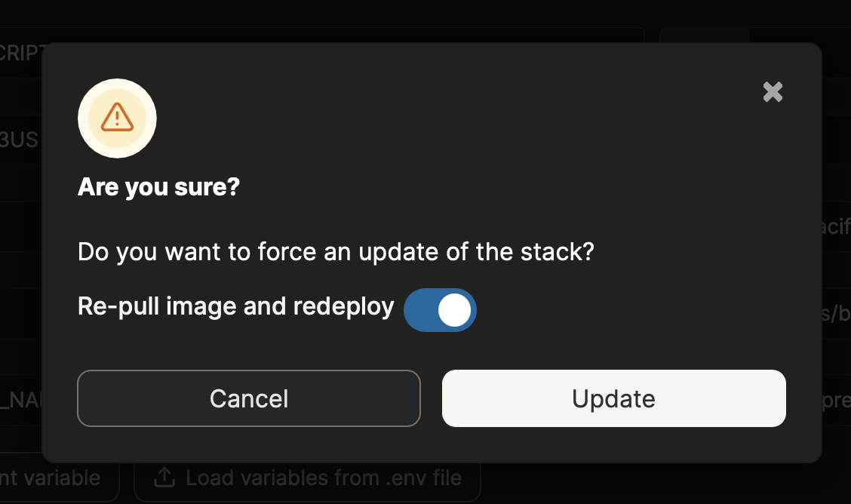Click the dimmed 's/b' text at right edge
The height and width of the screenshot is (504, 851).
(836, 314)
